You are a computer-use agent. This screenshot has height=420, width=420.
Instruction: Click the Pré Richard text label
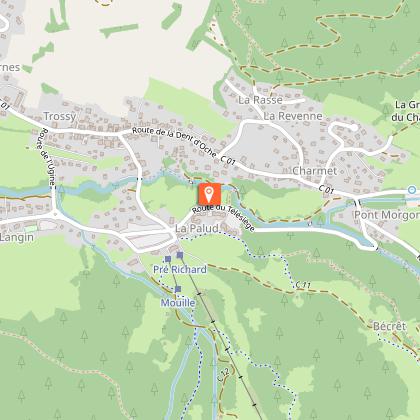(x=180, y=269)
